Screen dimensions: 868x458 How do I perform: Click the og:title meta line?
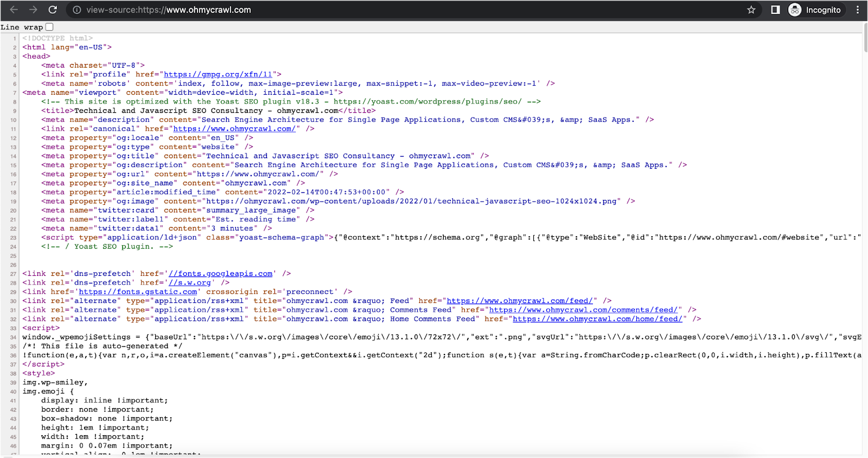point(265,156)
